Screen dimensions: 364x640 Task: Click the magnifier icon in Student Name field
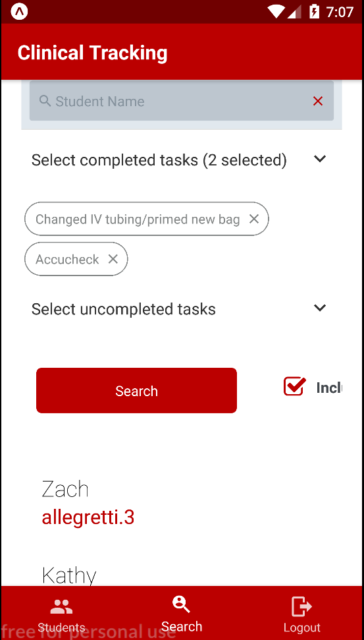pyautogui.click(x=45, y=100)
